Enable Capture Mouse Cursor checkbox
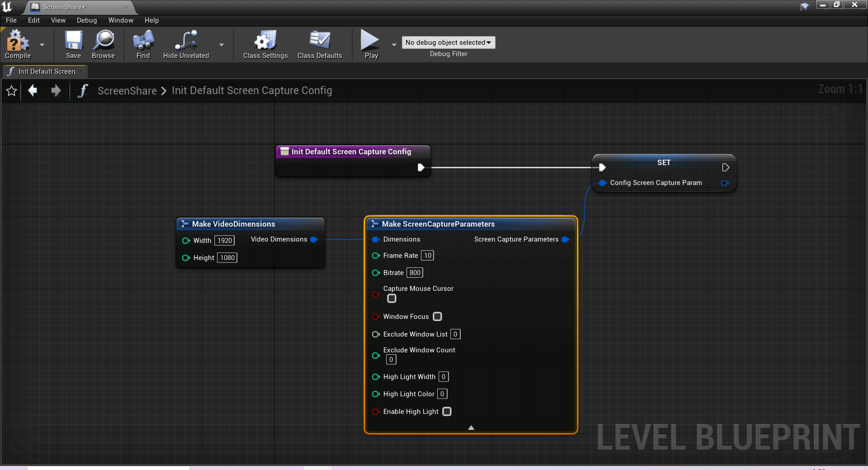The image size is (868, 470). (392, 299)
